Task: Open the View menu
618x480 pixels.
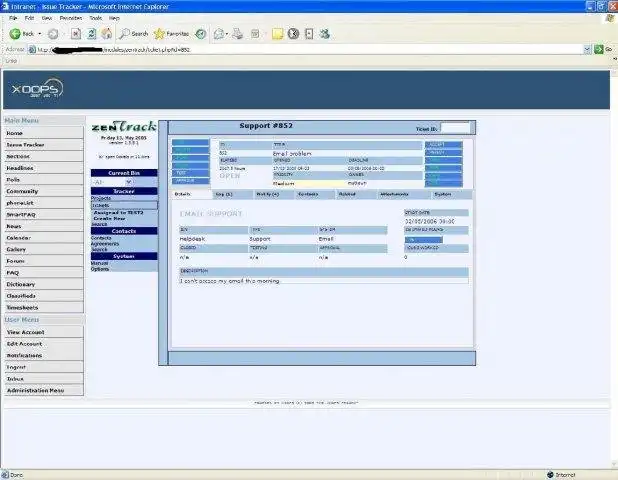Action: click(47, 18)
